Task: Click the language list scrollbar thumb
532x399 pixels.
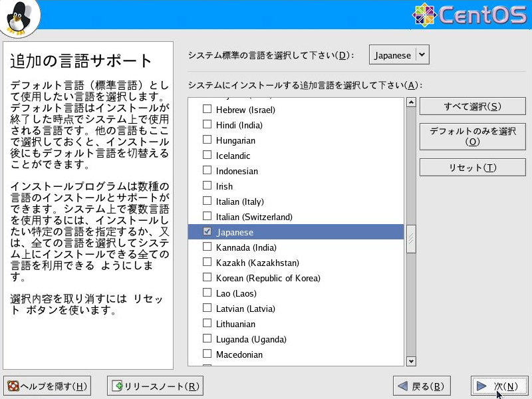Action: [411, 239]
